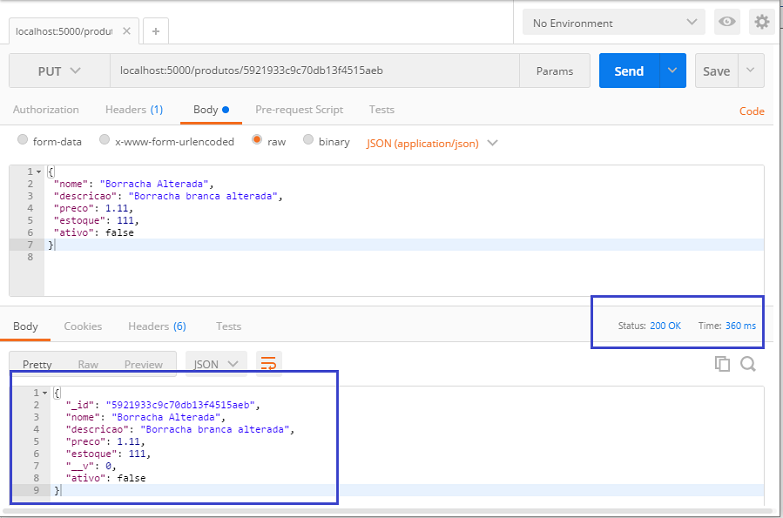This screenshot has width=783, height=518.
Task: Open the JSON (application/json) content type dropdown
Action: pos(432,143)
